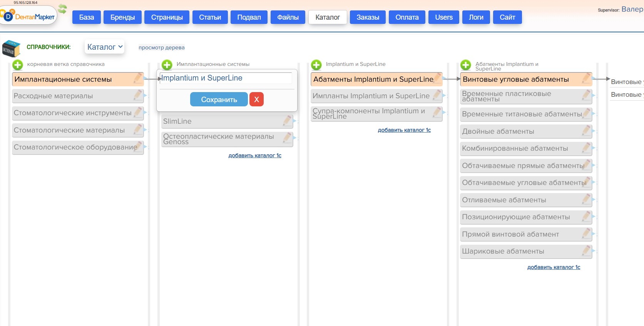
Task: Edit pencil for Стоматологические материалы
Action: [138, 129]
